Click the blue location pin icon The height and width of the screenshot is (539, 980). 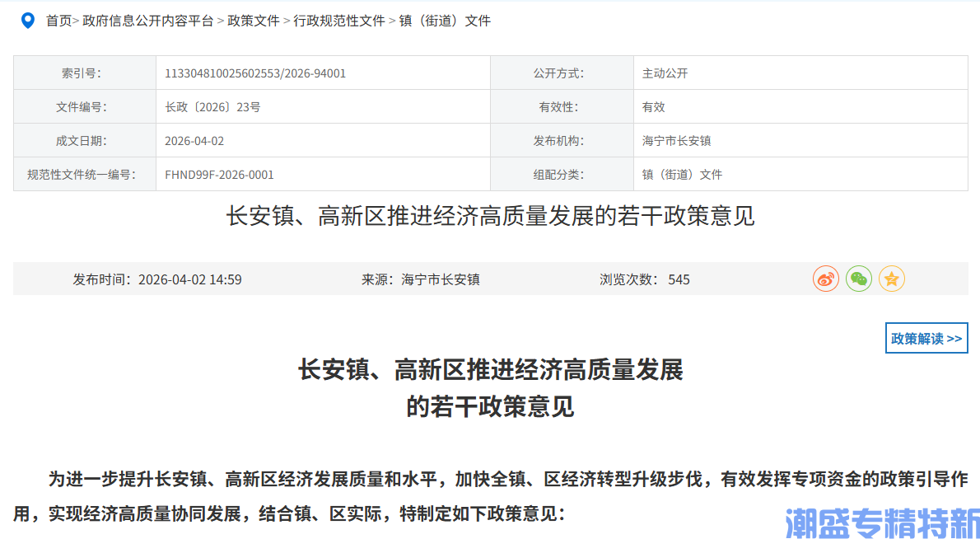tap(27, 21)
